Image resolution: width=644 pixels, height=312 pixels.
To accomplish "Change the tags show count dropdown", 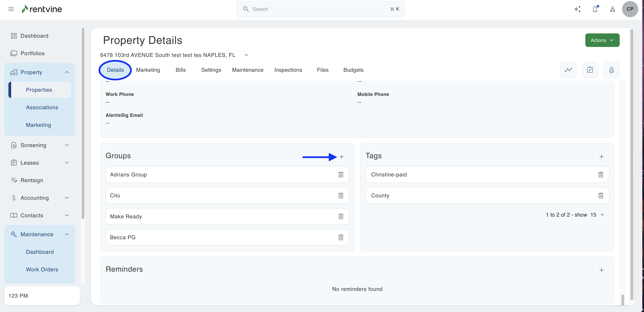I will pos(597,215).
